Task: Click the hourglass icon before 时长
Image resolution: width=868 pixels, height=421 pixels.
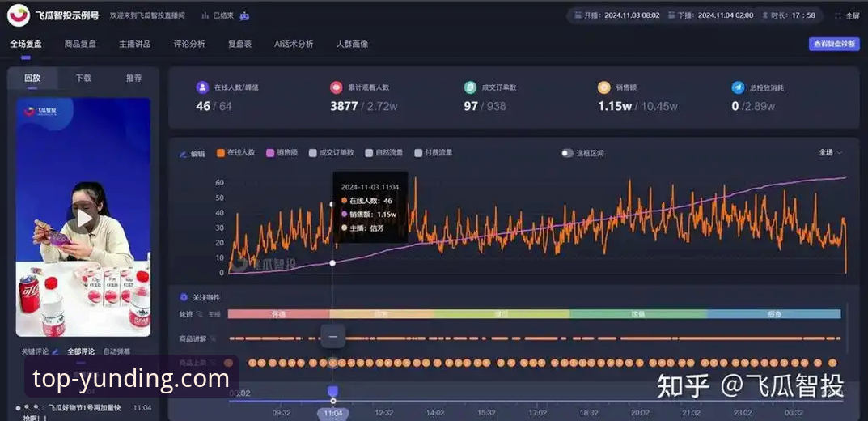Action: [765, 15]
